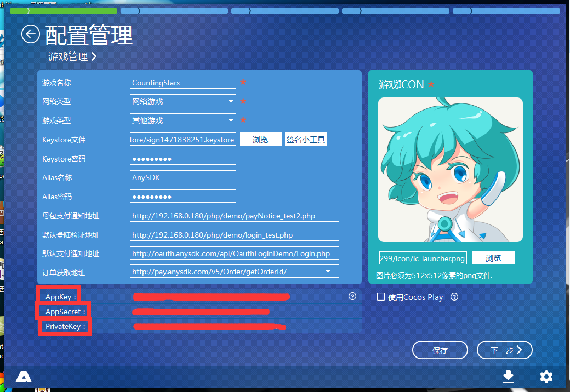Viewport: 570px width, 392px height.
Task: Click the 默认支付通知地址 URL field
Action: coord(235,253)
